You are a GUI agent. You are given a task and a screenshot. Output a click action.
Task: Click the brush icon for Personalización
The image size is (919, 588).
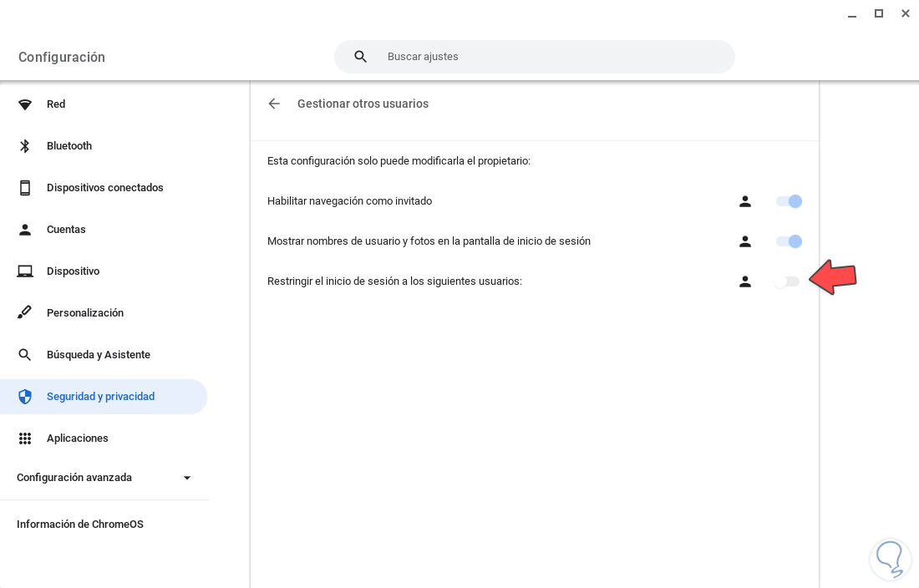[25, 313]
